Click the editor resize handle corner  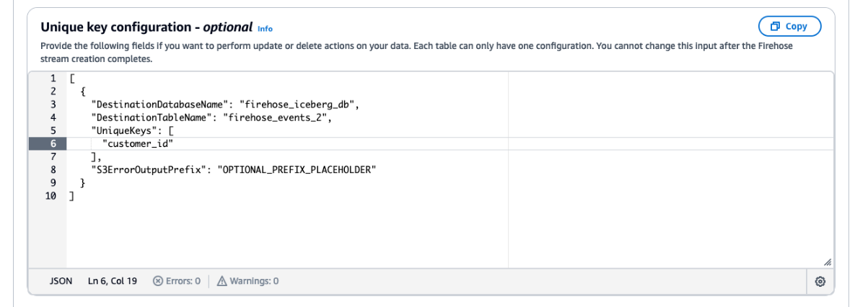(x=827, y=263)
